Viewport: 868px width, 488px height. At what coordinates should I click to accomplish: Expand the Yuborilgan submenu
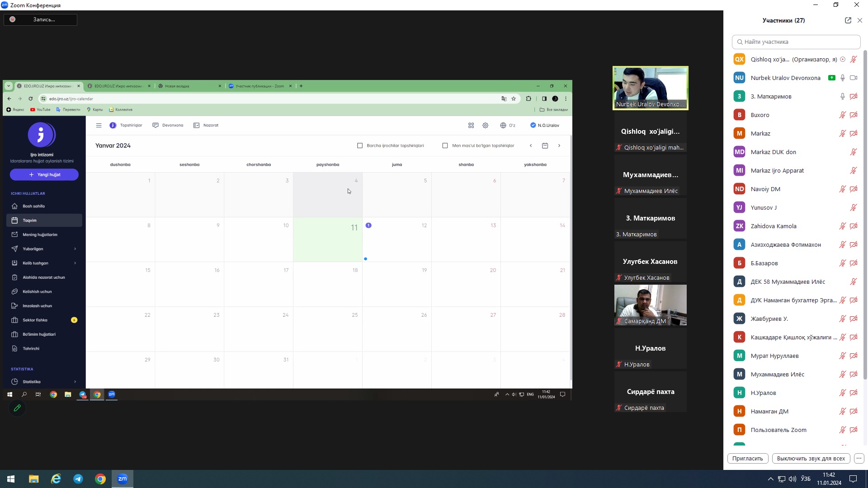[75, 249]
